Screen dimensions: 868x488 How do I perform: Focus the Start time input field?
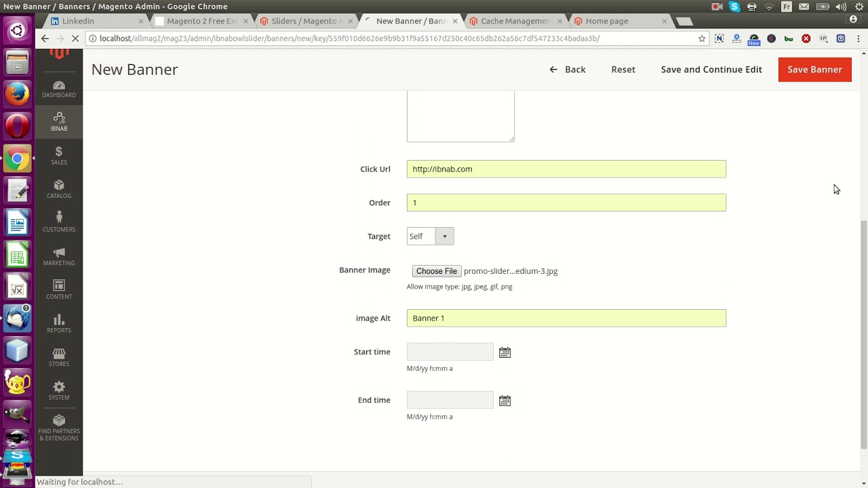pyautogui.click(x=450, y=352)
